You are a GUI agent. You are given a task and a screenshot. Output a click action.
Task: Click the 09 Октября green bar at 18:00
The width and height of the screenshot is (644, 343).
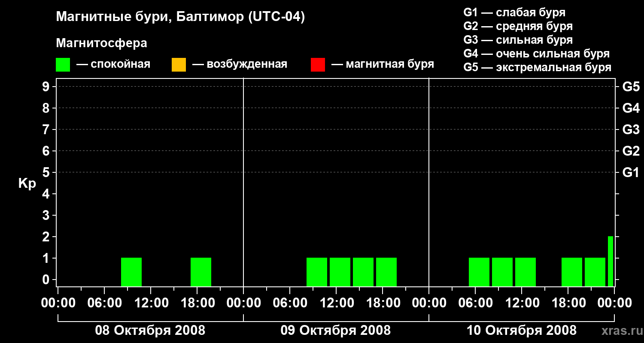386,272
